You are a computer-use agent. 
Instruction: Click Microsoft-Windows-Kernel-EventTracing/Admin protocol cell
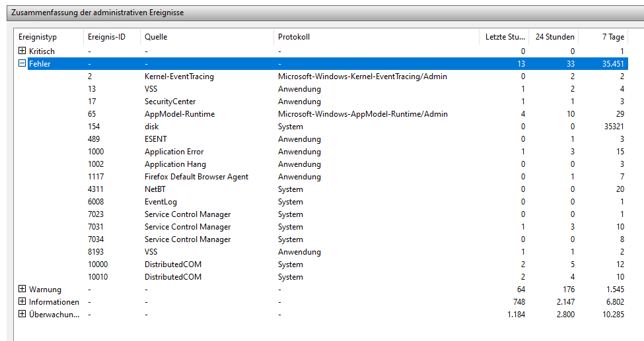[363, 77]
